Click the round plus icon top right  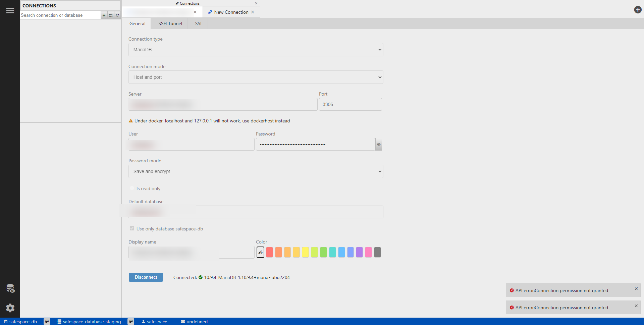click(x=638, y=10)
